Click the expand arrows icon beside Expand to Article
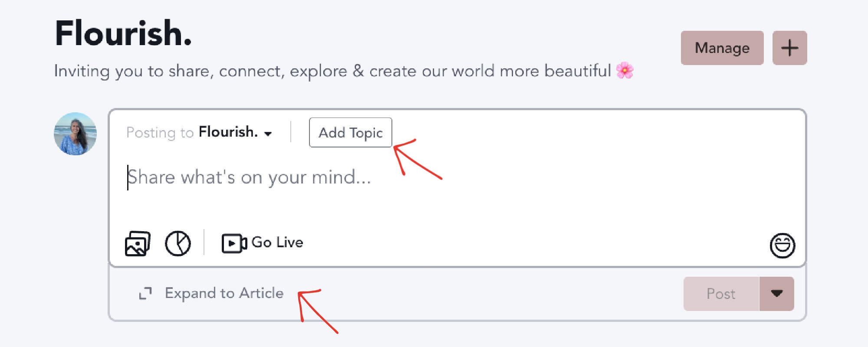 [145, 294]
